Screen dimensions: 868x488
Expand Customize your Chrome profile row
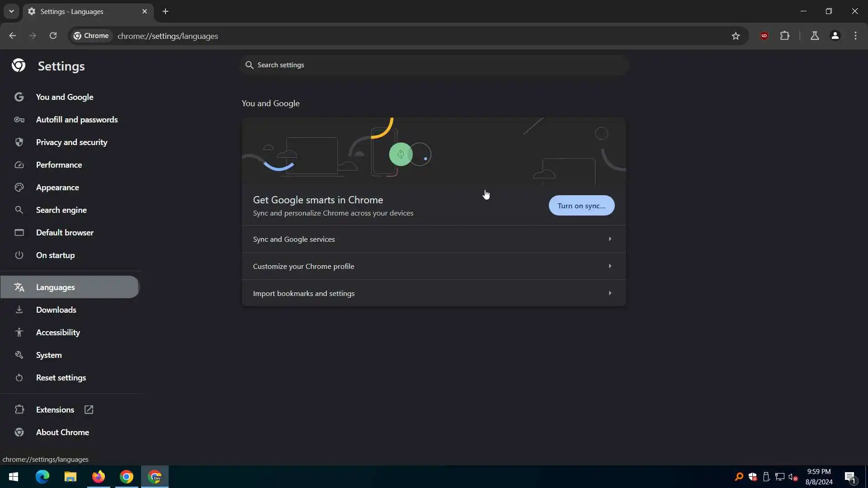[433, 266]
